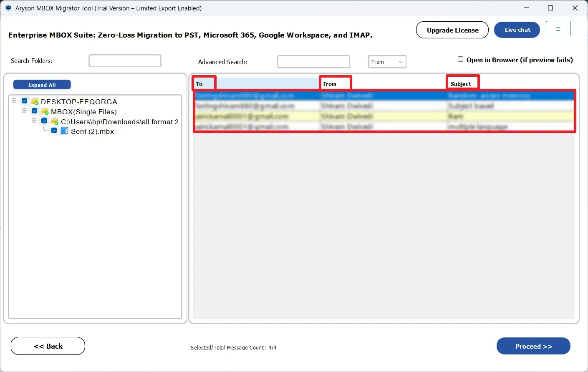
Task: Select the MBOX(Single Files) tree label
Action: click(x=84, y=112)
